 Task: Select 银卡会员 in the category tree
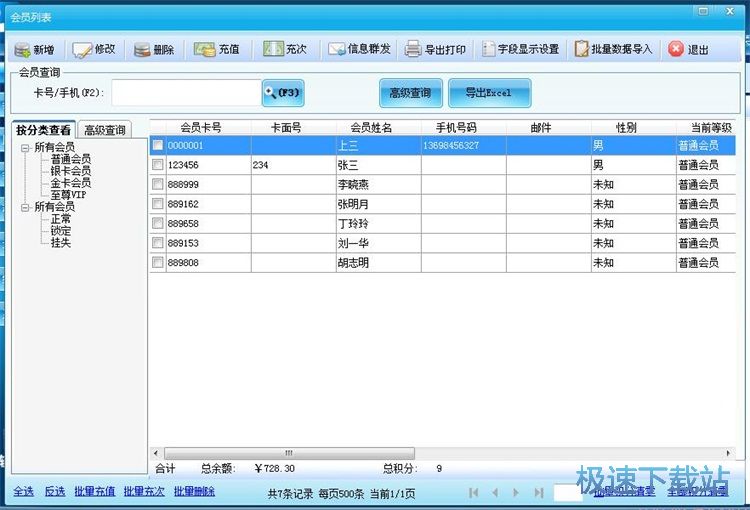point(71,171)
